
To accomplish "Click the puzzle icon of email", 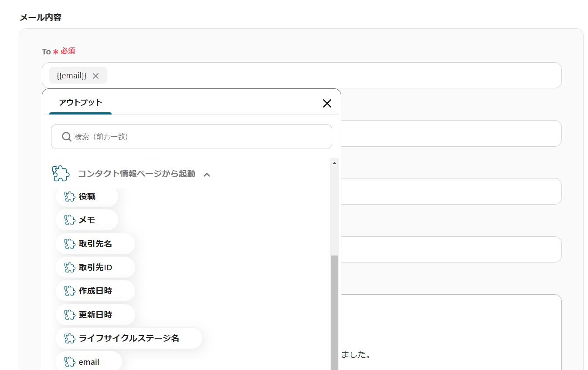I will point(70,362).
